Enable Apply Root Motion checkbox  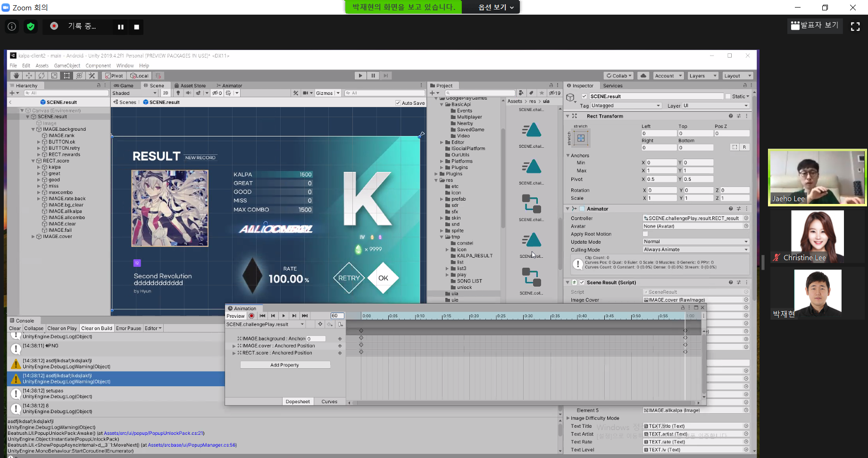pos(645,234)
